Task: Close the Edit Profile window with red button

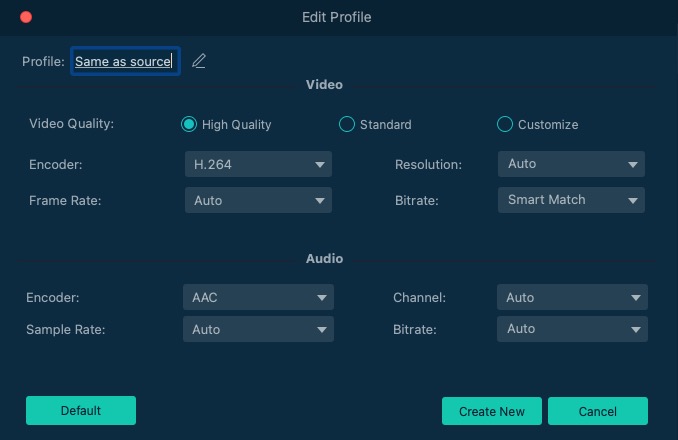Action: click(26, 17)
